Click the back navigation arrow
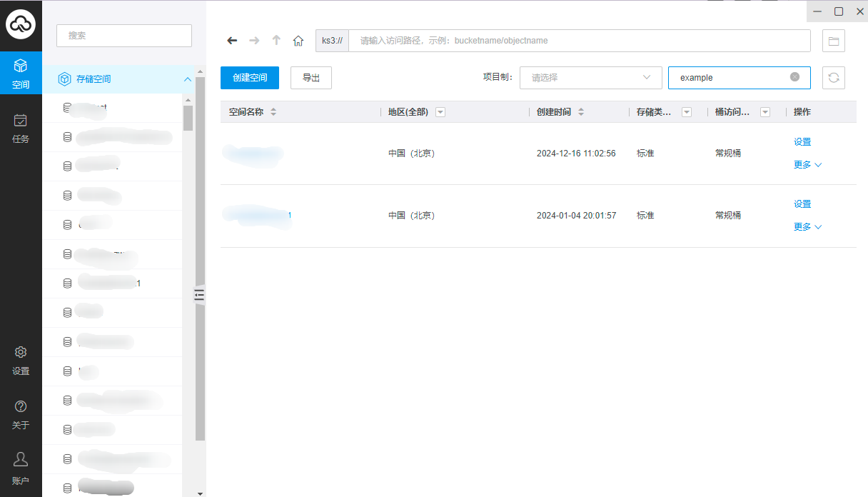The image size is (868, 497). (232, 41)
